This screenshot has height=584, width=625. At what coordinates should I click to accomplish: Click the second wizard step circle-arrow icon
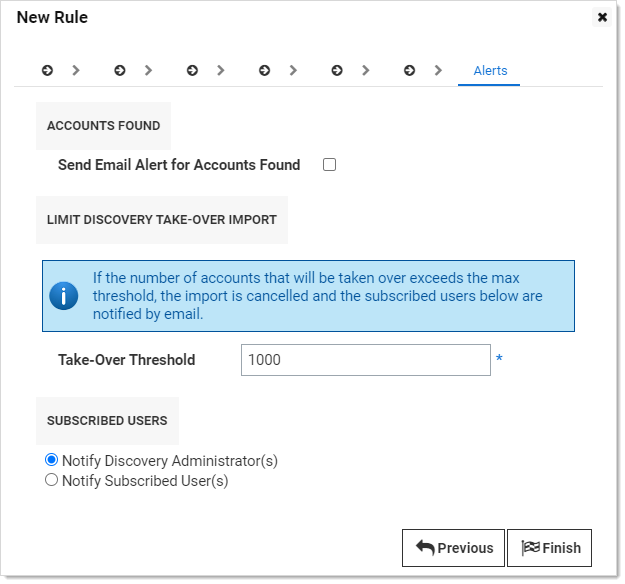pos(120,71)
